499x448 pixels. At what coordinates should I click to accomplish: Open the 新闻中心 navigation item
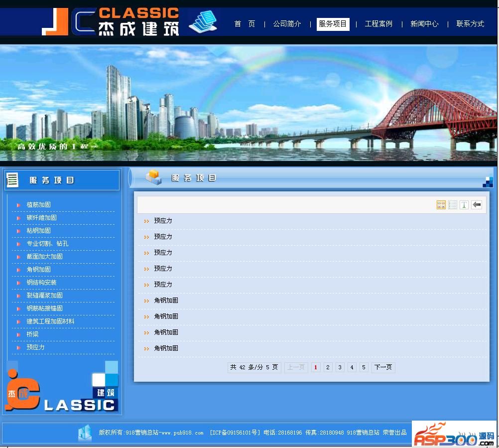point(424,24)
